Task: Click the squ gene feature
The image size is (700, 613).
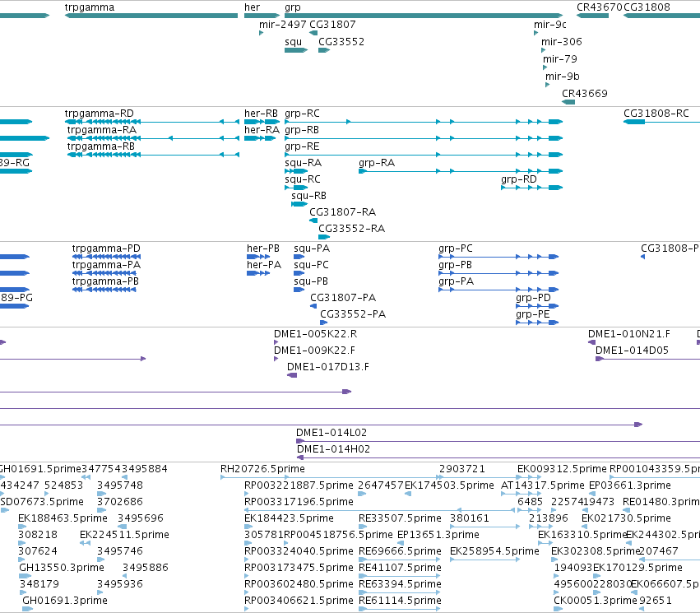Action: 296,50
